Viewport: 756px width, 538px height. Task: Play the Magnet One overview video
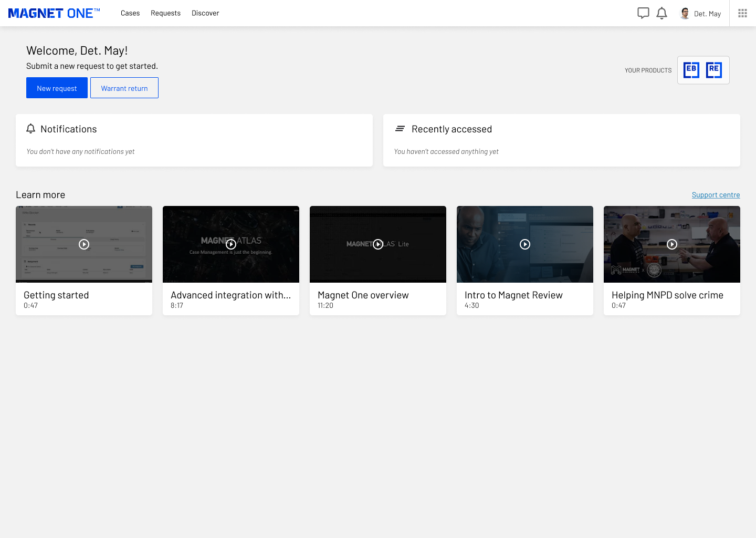click(378, 244)
